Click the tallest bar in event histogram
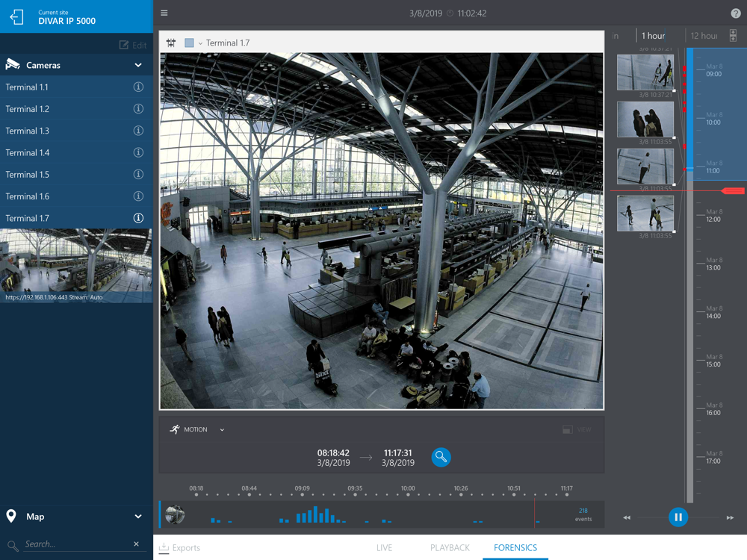The image size is (747, 560). [x=315, y=514]
